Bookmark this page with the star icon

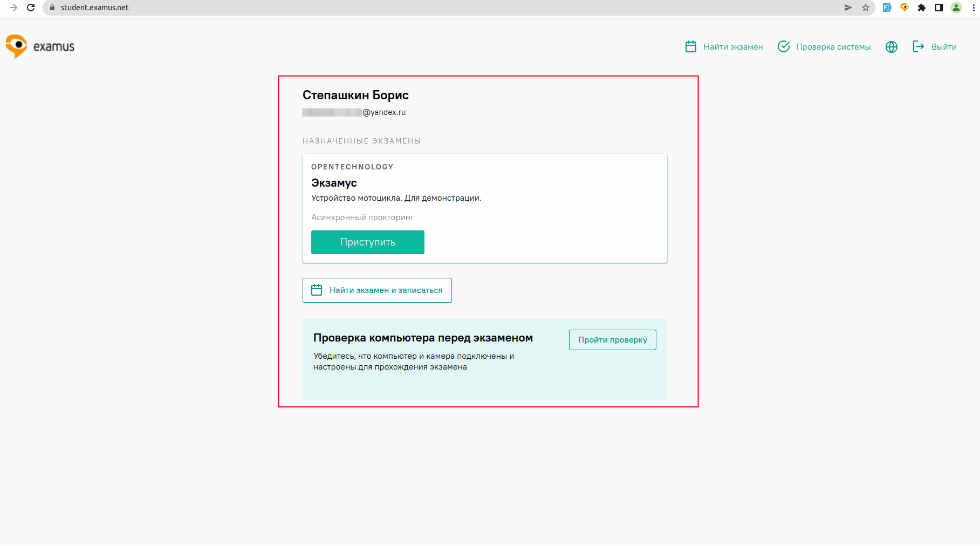tap(866, 8)
